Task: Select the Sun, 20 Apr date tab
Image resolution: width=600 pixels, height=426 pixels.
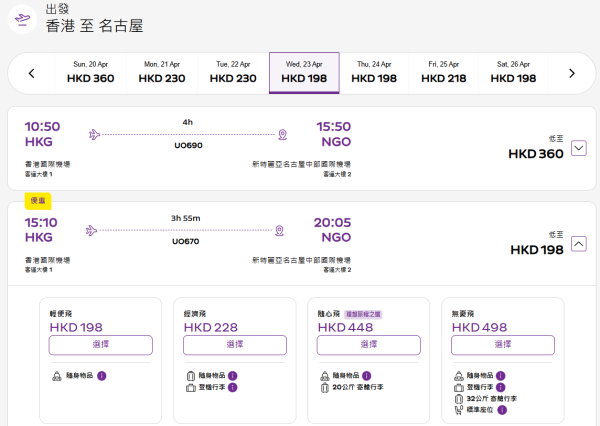Action: click(91, 73)
